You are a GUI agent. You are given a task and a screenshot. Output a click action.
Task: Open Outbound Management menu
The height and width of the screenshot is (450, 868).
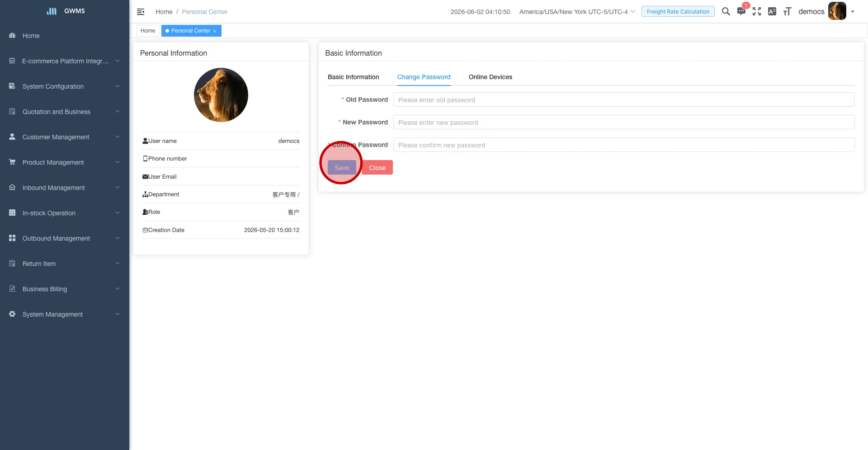(x=65, y=238)
